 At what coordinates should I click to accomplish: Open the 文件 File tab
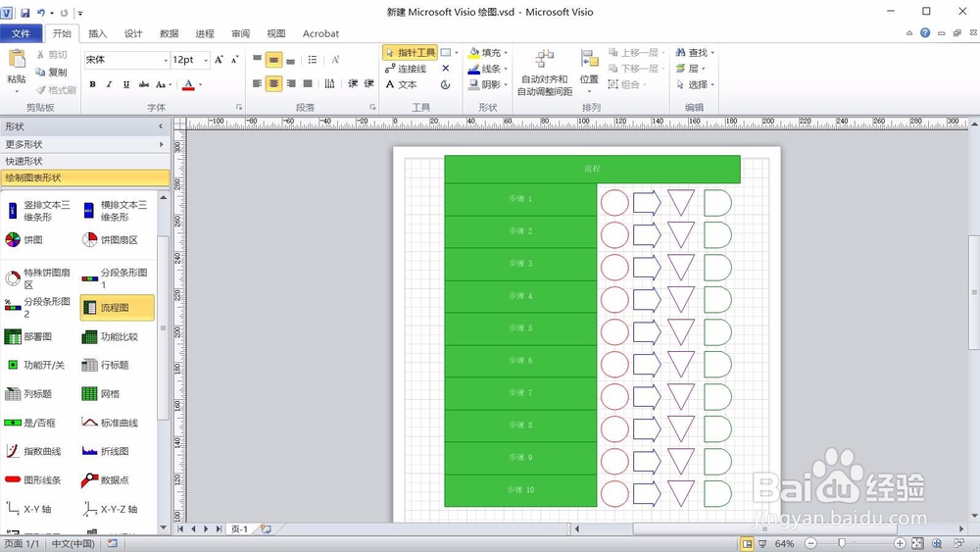[x=22, y=33]
